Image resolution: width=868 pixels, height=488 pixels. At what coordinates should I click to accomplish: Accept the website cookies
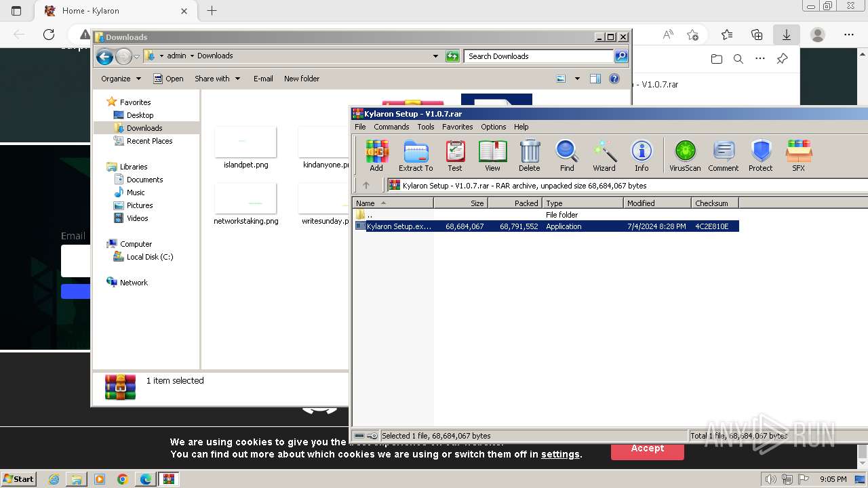pyautogui.click(x=648, y=448)
